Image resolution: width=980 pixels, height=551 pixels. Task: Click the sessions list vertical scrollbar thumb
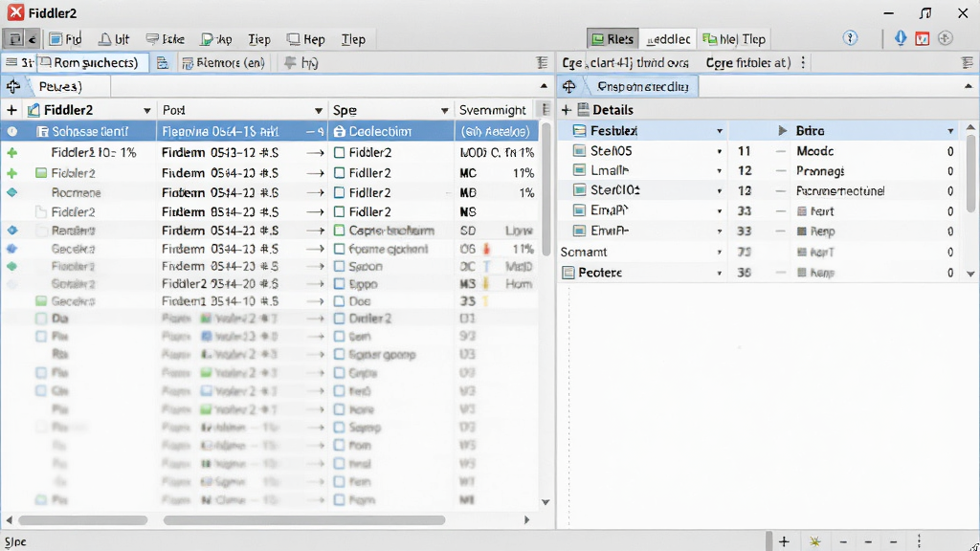[546, 187]
